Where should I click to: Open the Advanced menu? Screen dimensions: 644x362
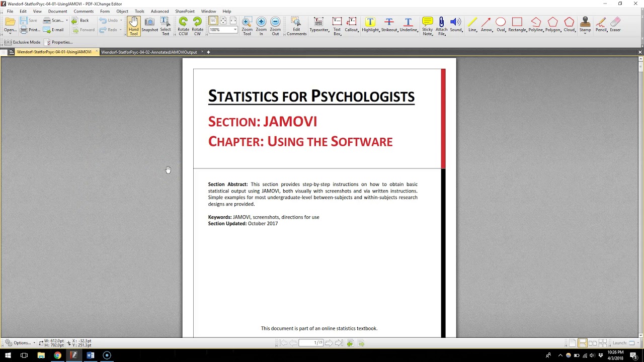pyautogui.click(x=159, y=11)
